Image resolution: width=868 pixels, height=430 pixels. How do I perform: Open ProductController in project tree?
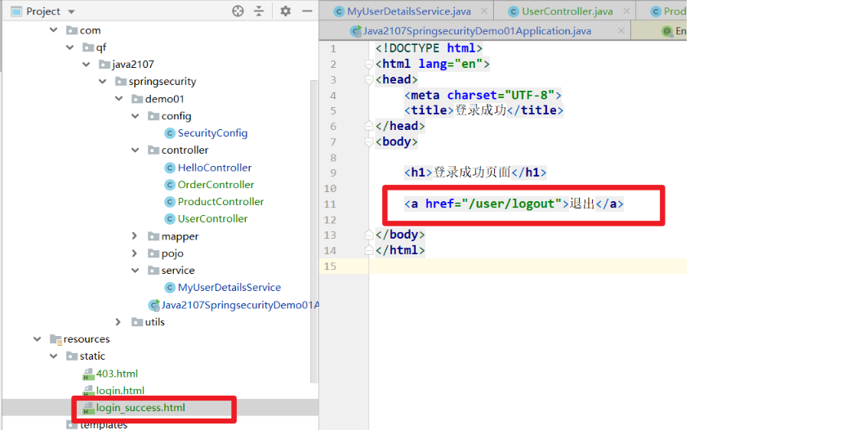pyautogui.click(x=220, y=202)
